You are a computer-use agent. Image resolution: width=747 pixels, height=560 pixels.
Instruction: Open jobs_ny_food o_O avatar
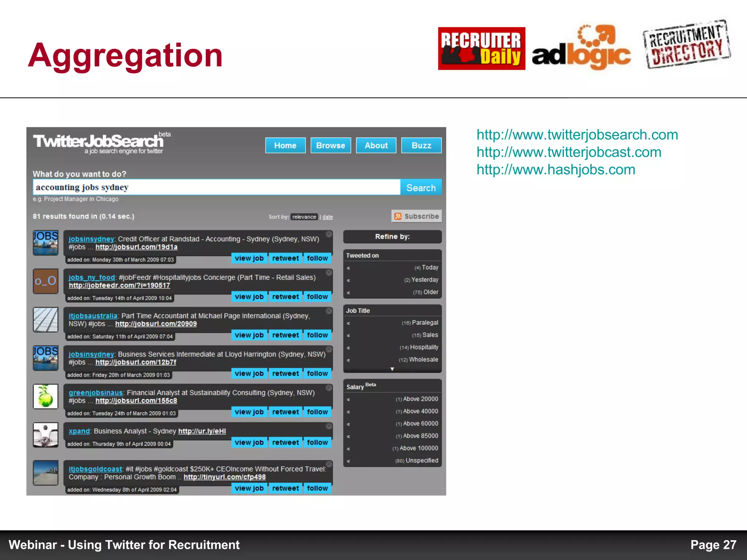(46, 281)
